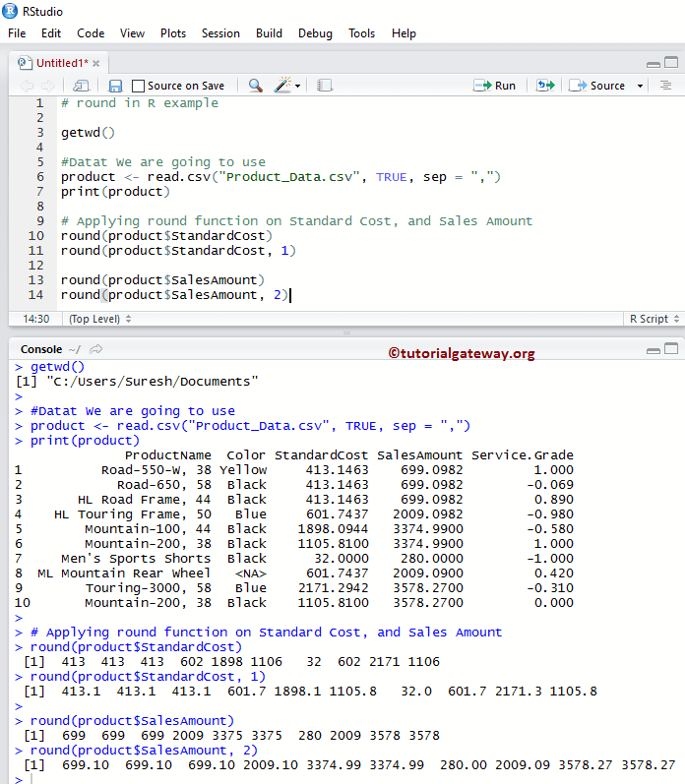The width and height of the screenshot is (685, 784).
Task: Click the <NA> color value in console output
Action: (x=251, y=573)
